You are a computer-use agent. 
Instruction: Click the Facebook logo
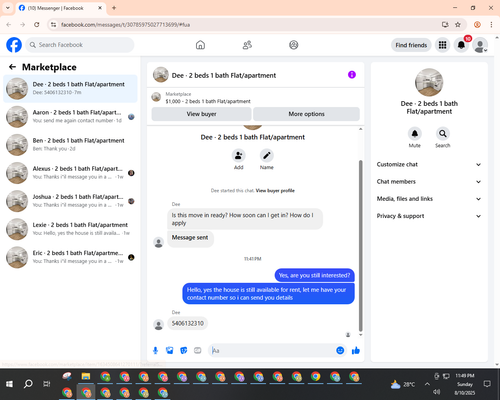pyautogui.click(x=14, y=45)
